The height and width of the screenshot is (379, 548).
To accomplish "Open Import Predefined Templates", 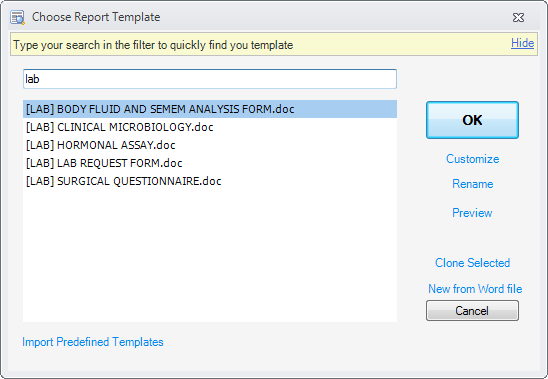I will (93, 342).
